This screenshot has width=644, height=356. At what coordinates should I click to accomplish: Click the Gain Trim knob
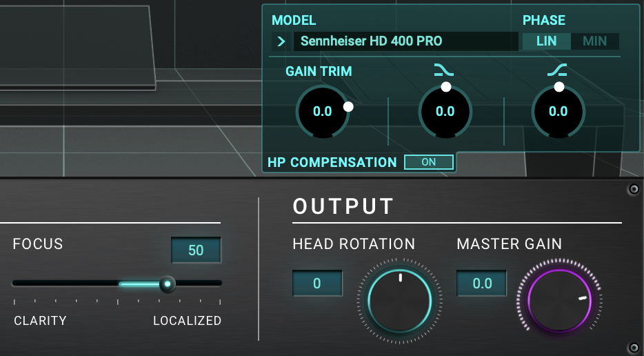(x=322, y=111)
